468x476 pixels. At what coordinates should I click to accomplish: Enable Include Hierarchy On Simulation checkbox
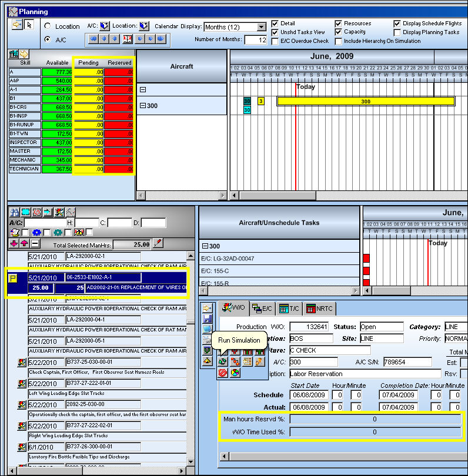click(338, 41)
